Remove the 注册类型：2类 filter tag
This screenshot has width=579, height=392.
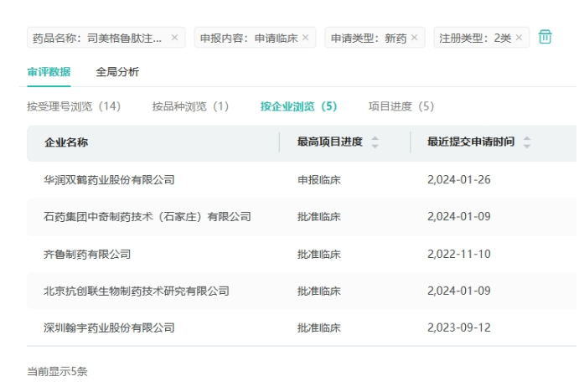tap(519, 38)
